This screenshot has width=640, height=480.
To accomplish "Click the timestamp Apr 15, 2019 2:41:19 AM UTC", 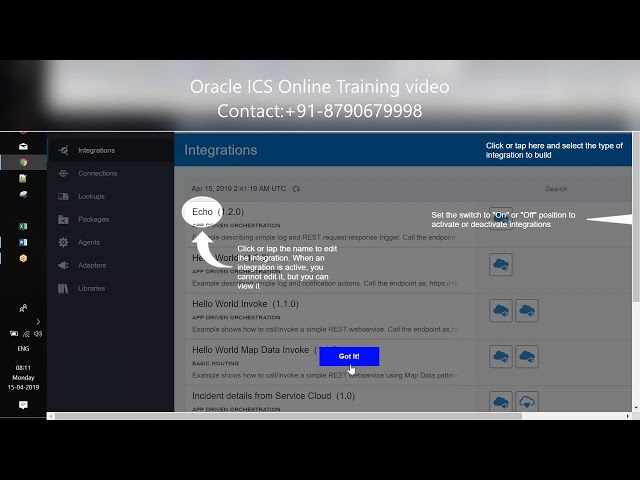I will pos(239,189).
